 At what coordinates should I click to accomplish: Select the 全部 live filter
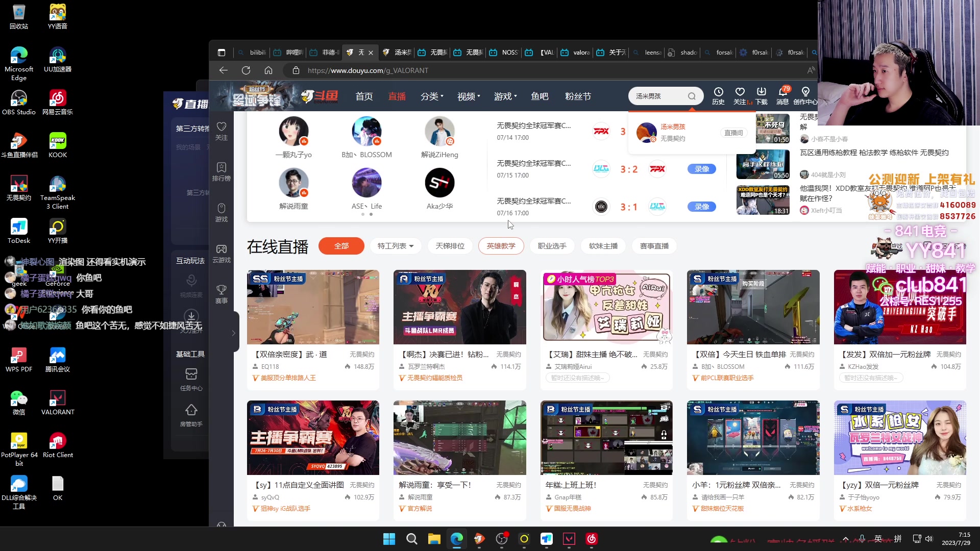(x=341, y=246)
